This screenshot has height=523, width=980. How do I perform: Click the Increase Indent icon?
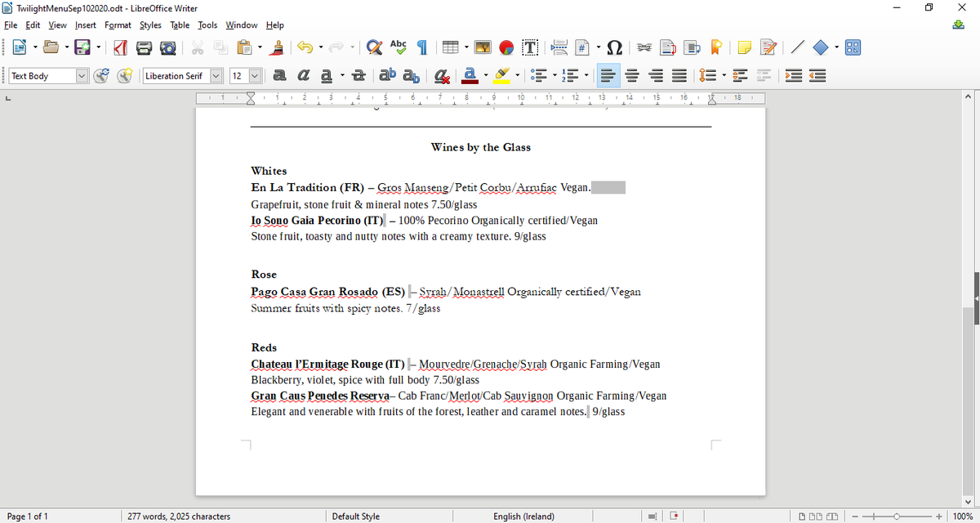pyautogui.click(x=793, y=76)
